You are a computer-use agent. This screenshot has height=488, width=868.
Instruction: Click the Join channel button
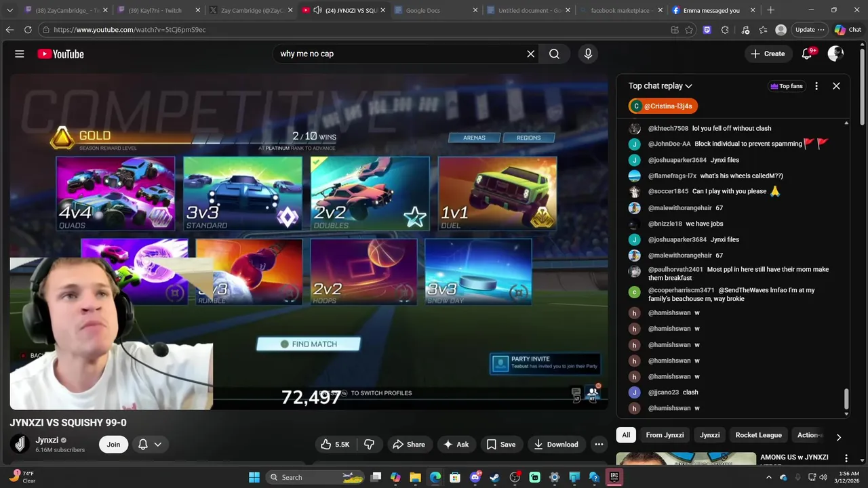tap(113, 445)
